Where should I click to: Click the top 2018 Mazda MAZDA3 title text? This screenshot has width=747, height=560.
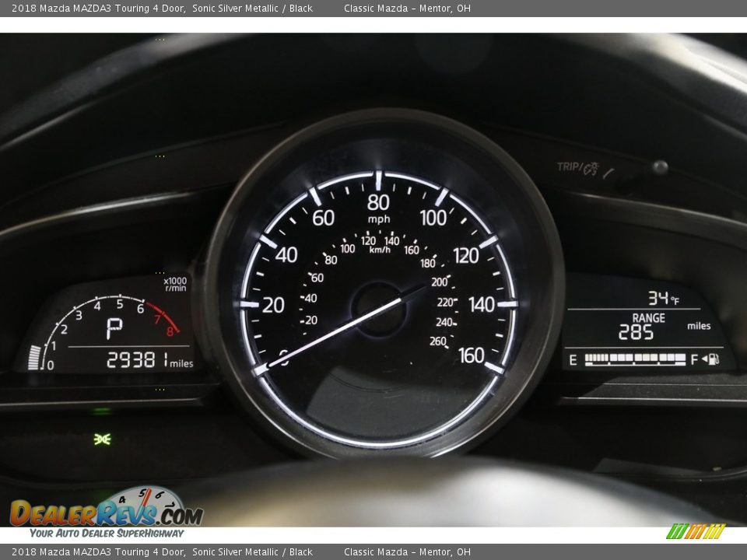pos(162,9)
